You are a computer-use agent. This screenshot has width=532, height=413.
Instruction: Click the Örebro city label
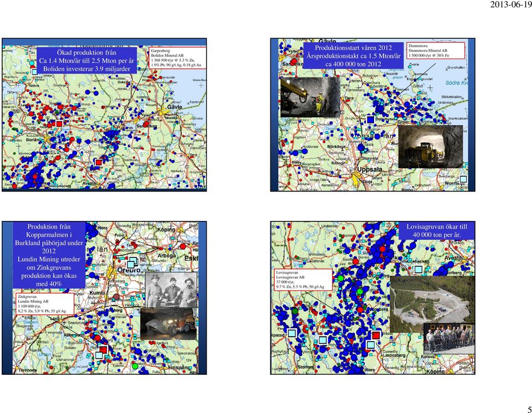129,271
